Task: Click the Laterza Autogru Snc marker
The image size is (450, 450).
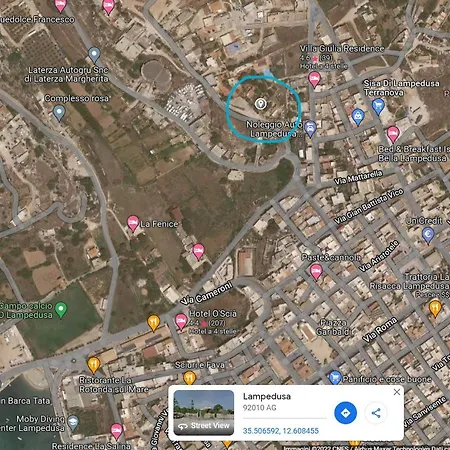Action: pyautogui.click(x=94, y=55)
